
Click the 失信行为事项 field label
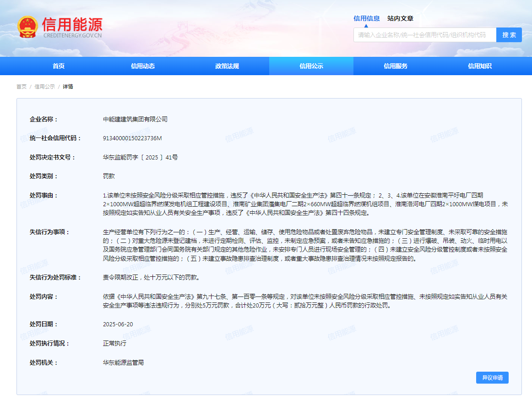coord(50,232)
